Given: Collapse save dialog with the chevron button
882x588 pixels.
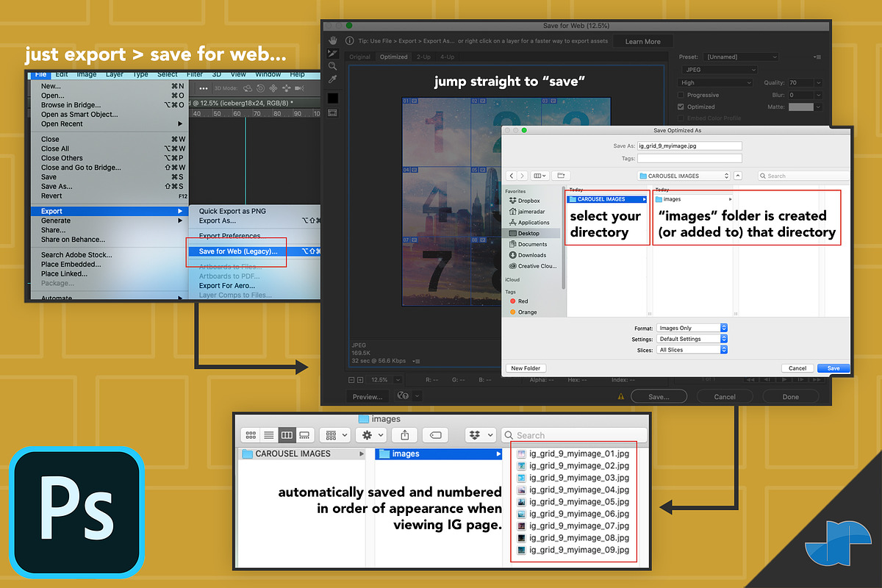Looking at the screenshot, I should point(738,176).
